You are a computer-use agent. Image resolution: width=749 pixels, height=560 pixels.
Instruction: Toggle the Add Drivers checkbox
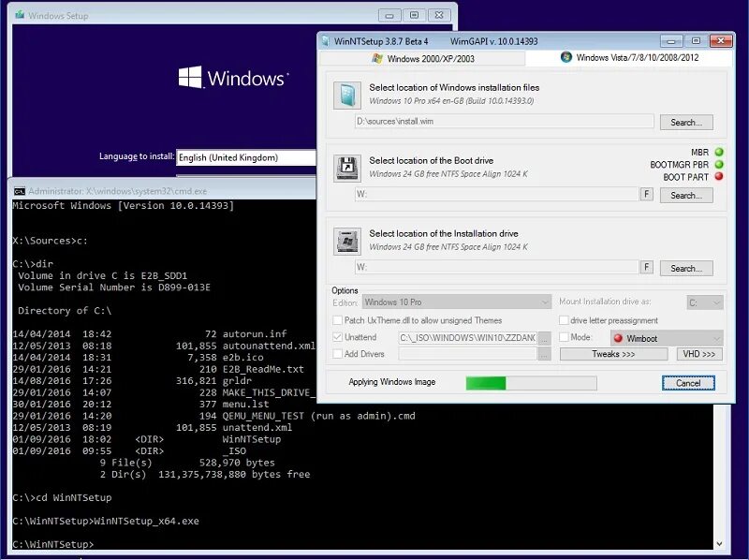[x=338, y=354]
